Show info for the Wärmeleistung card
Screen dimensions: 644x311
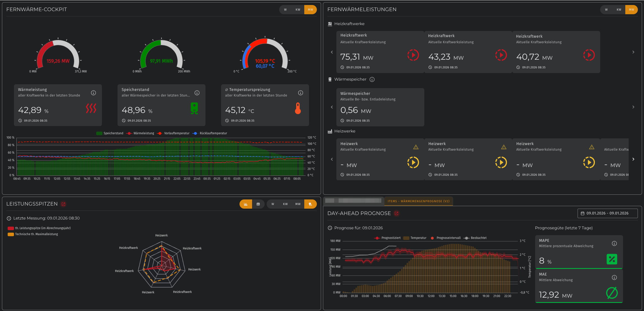tap(94, 93)
